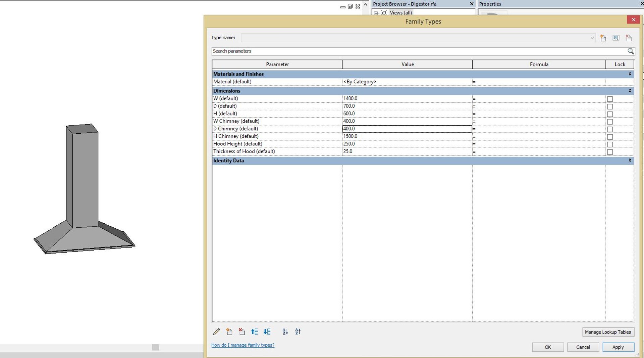Open the manage family types help link
Screen dimensions: 644x358
243,345
